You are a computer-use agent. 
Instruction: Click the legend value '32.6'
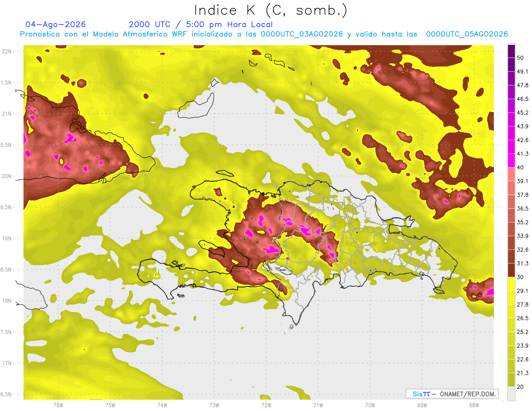coord(522,250)
